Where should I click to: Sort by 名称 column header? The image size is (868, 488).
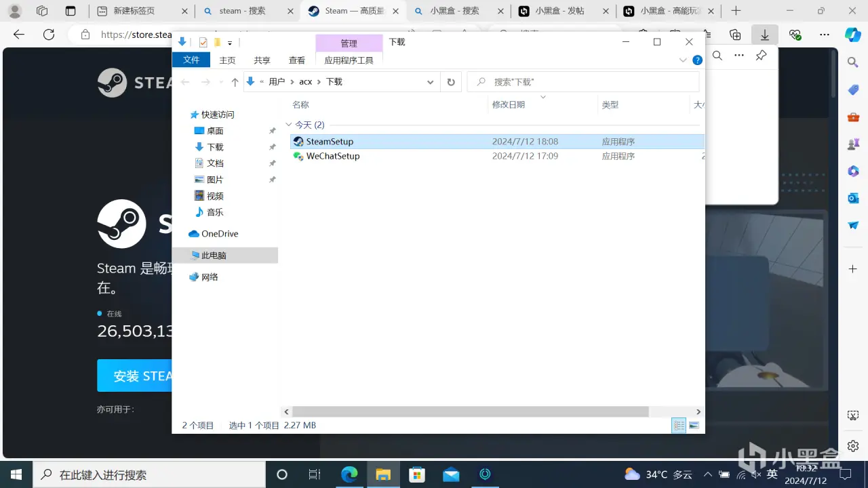tap(300, 105)
